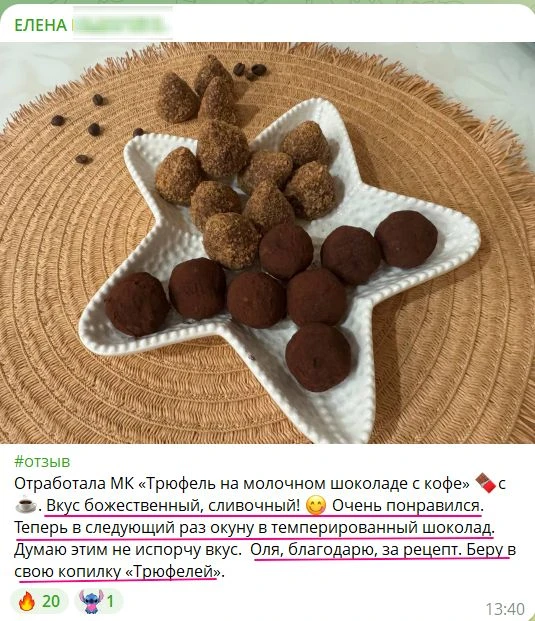Screen dimensions: 535x621
Task: Open the truffles photo in viewer
Action: click(267, 243)
